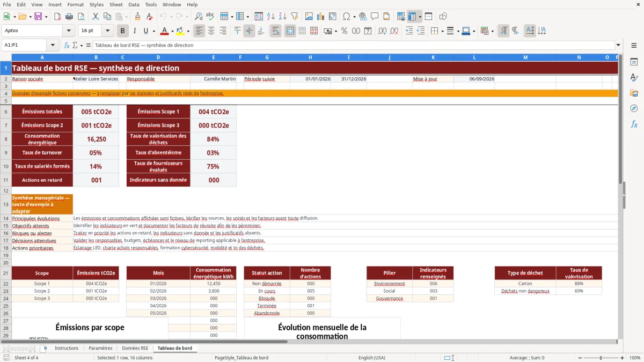Open the Data menu
This screenshot has width=644, height=362.
134,4
